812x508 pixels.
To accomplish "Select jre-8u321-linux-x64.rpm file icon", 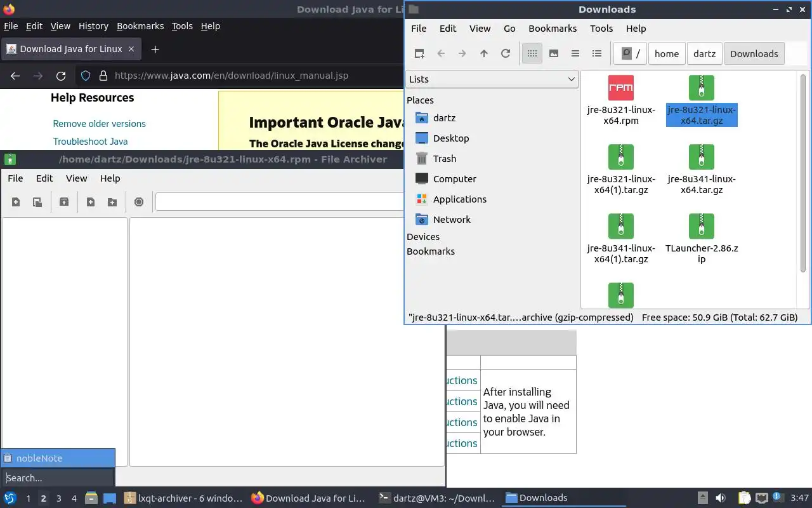I will [621, 88].
